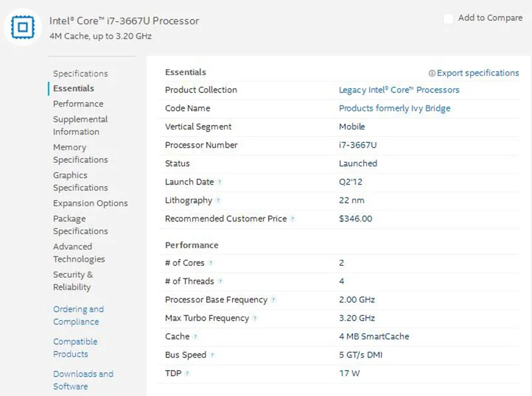Open Security & Reliability in the sidebar
Image resolution: width=532 pixels, height=396 pixels.
click(72, 281)
